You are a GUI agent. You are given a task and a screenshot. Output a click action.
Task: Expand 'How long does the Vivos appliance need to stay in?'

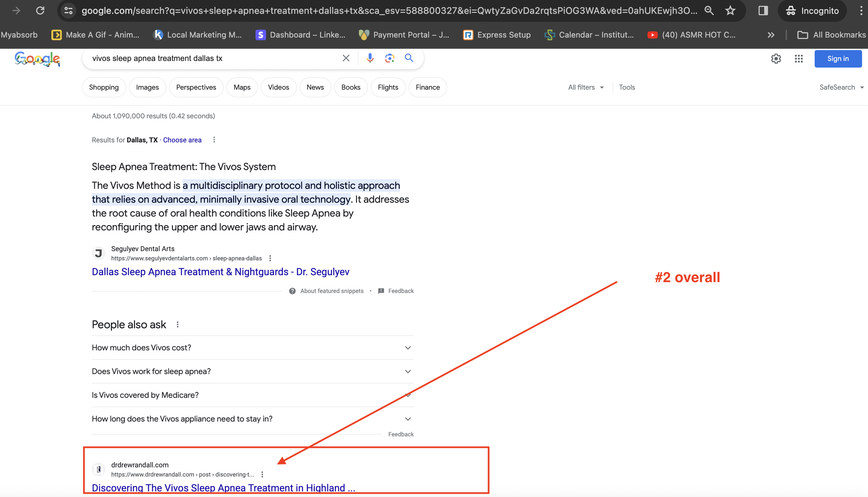click(253, 419)
